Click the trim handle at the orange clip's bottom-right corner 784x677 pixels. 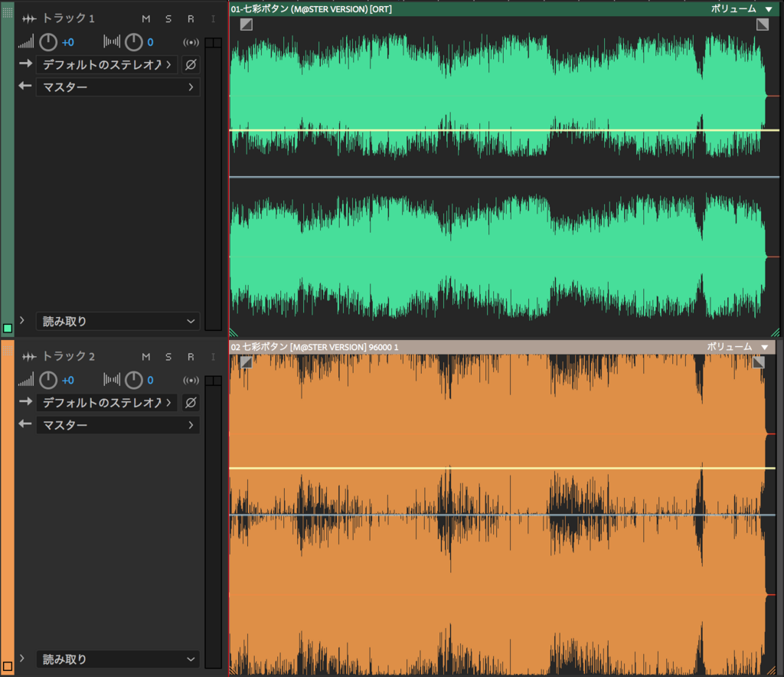coord(770,671)
